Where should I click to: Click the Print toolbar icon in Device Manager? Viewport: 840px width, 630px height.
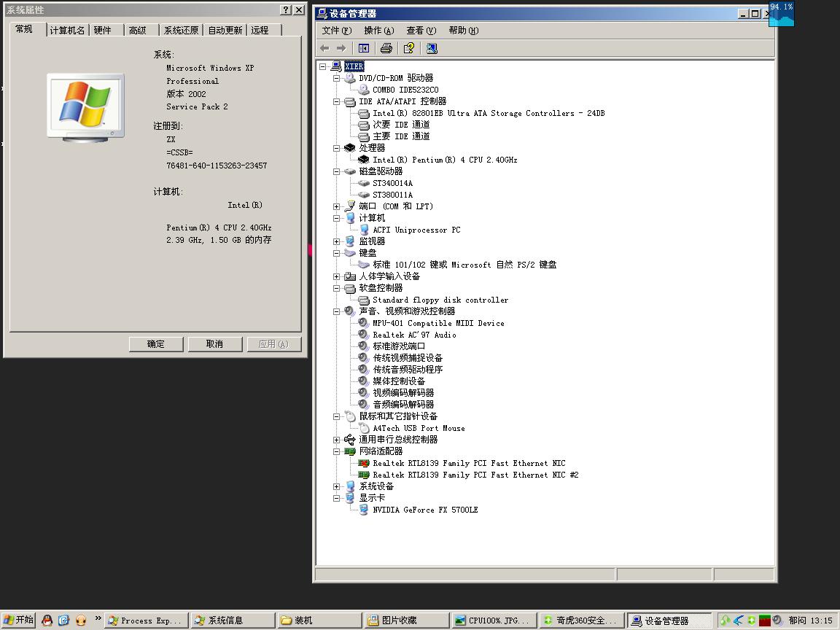386,48
